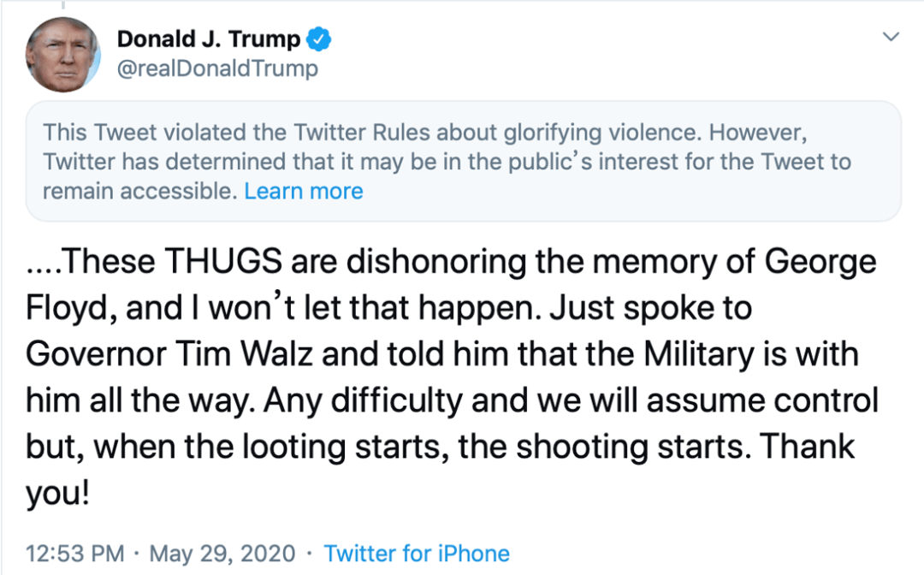Screen dimensions: 924x575
Task: Click the blue verified badge
Action: pos(319,39)
